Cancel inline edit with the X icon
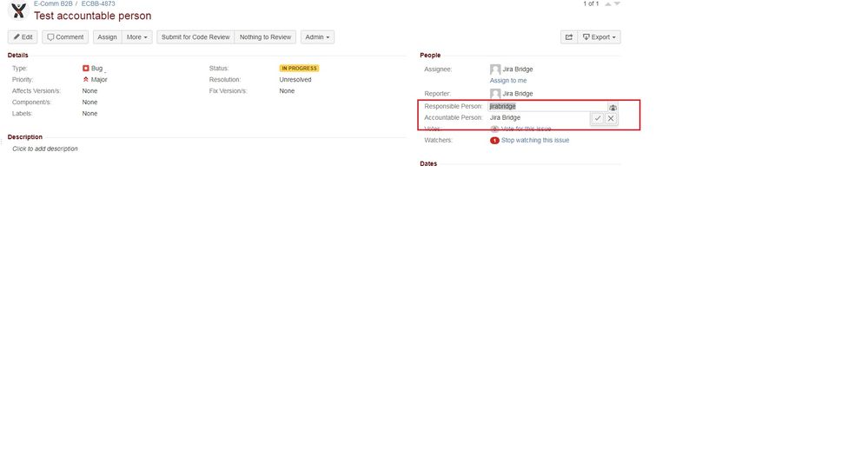 pos(611,118)
